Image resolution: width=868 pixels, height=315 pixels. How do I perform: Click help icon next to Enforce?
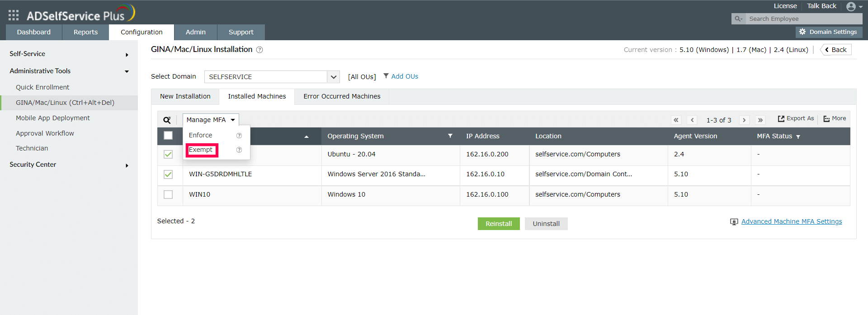239,136
